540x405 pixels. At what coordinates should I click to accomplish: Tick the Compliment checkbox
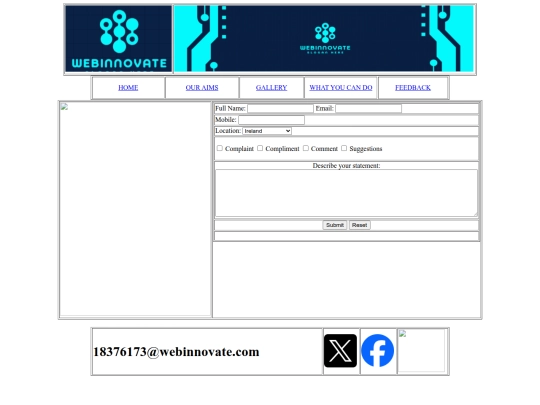pos(260,148)
